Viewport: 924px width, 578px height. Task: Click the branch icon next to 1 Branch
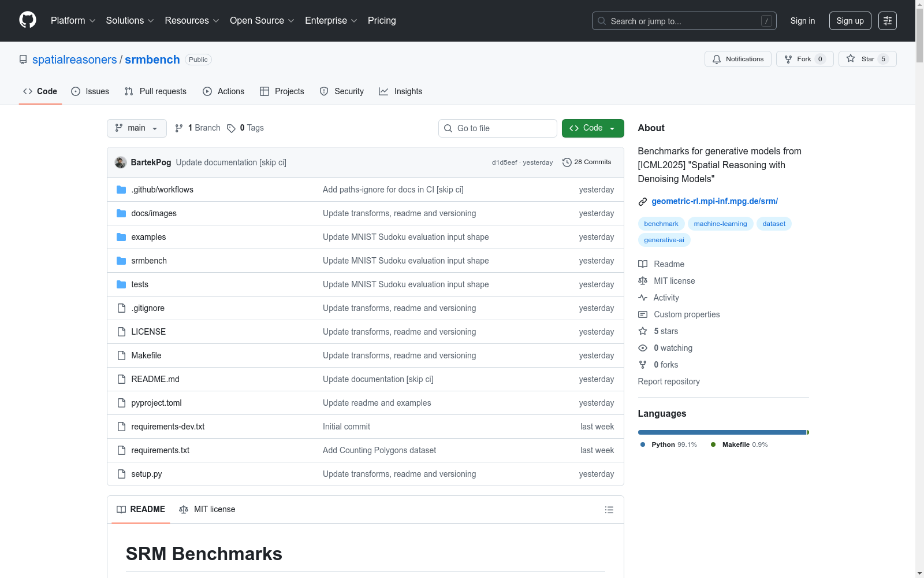(x=179, y=128)
